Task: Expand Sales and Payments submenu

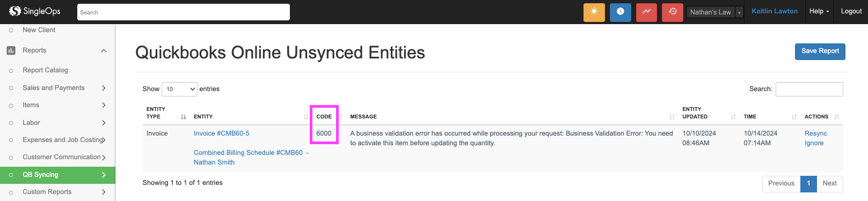Action: pos(104,88)
